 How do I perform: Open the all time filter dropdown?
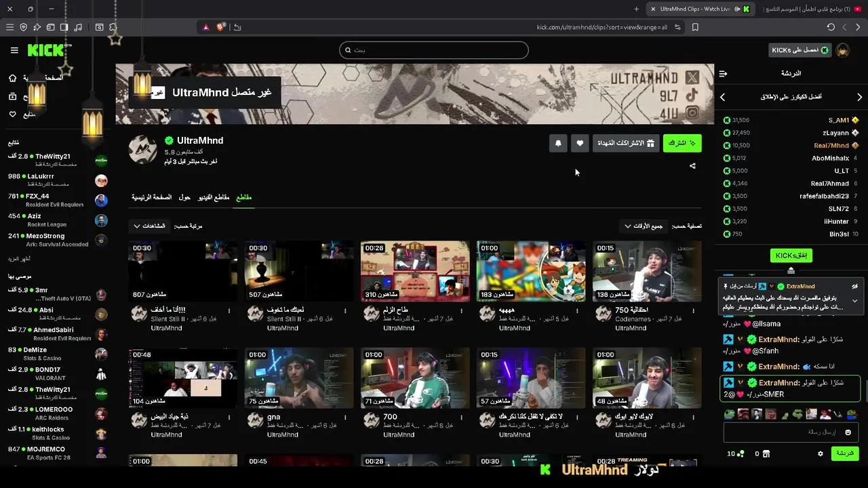click(x=645, y=226)
